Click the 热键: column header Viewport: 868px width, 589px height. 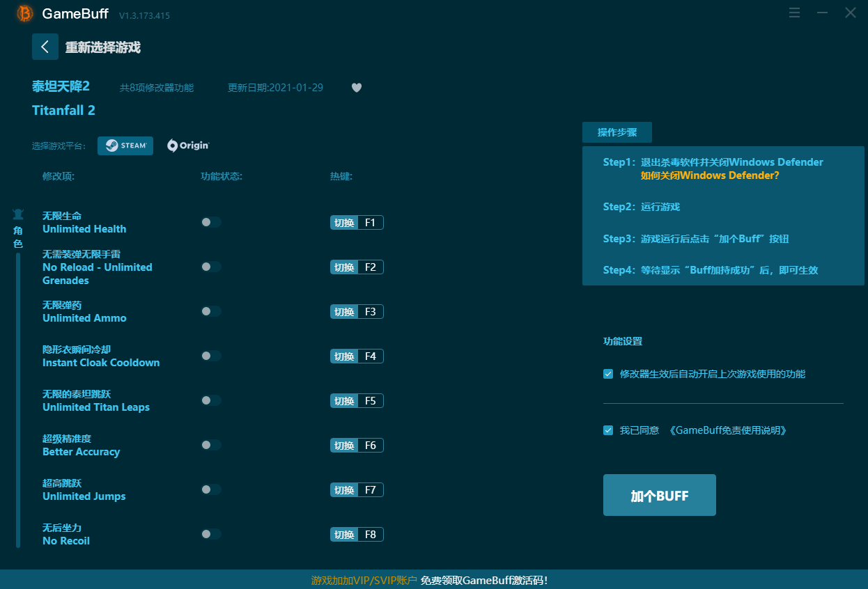pyautogui.click(x=341, y=176)
